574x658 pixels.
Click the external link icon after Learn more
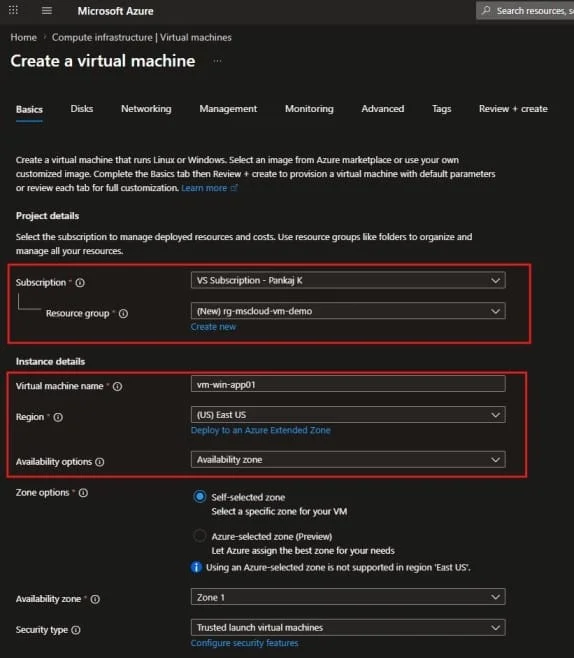click(x=234, y=188)
